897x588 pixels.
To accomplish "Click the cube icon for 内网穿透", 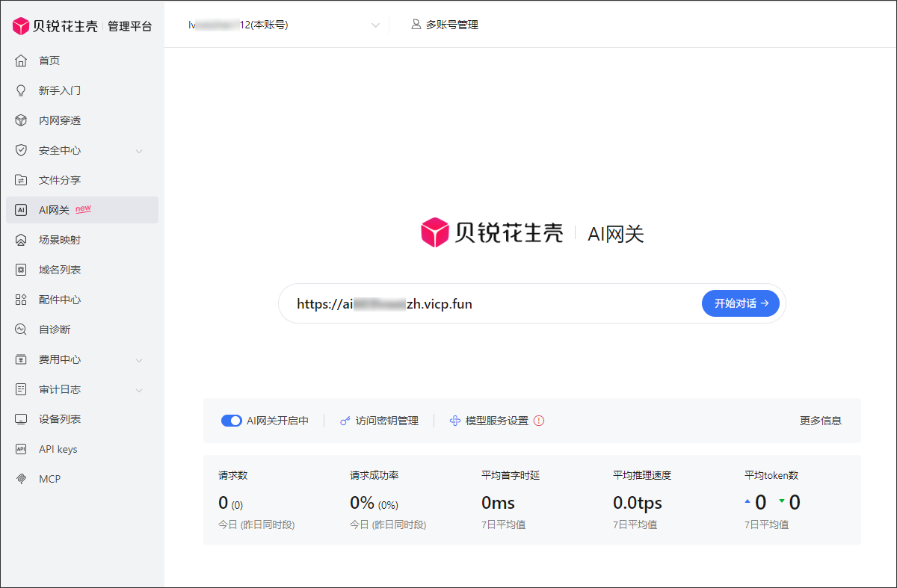I will (21, 120).
